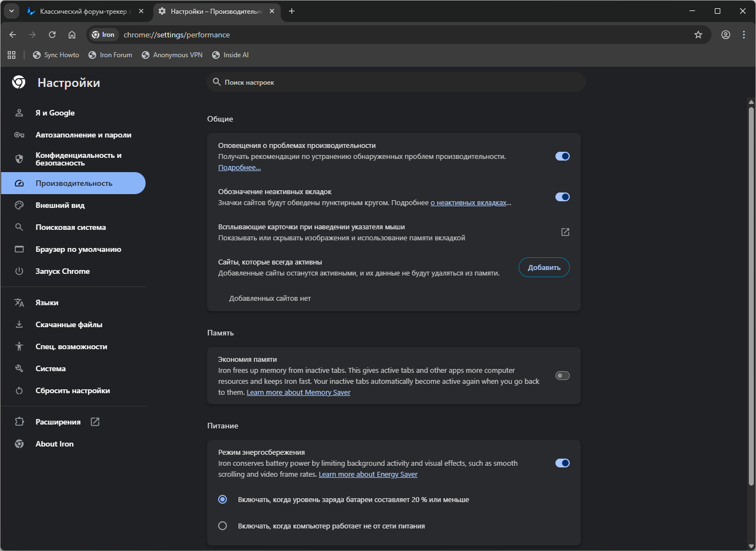Click the Поиск настроек search field
Screen dimensions: 756x551
tap(396, 82)
